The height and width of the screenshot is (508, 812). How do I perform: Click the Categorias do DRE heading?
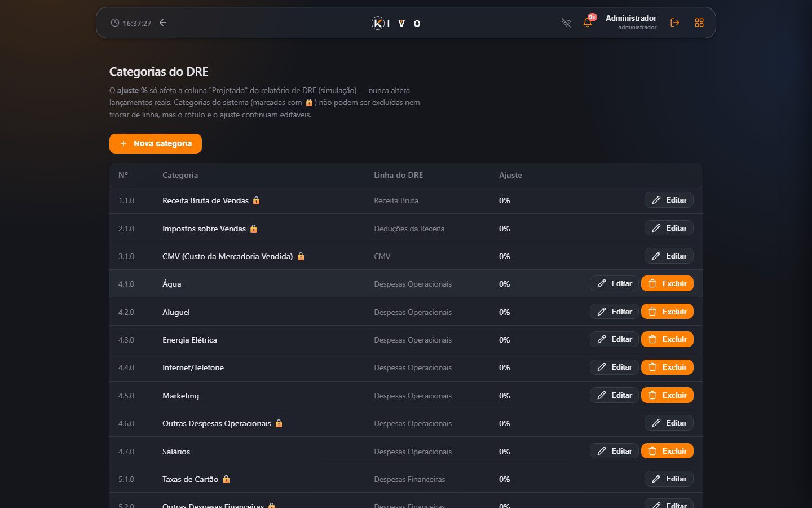pos(159,72)
